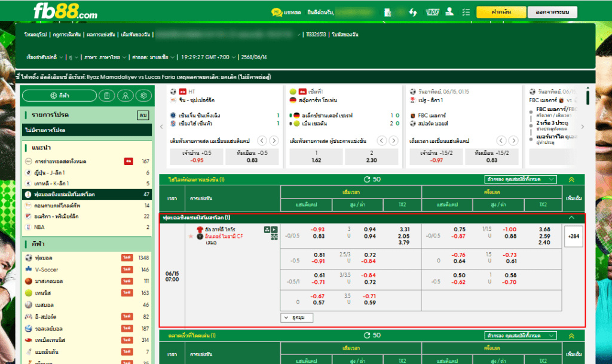Open the sidebar settings gear icon

coord(143,96)
